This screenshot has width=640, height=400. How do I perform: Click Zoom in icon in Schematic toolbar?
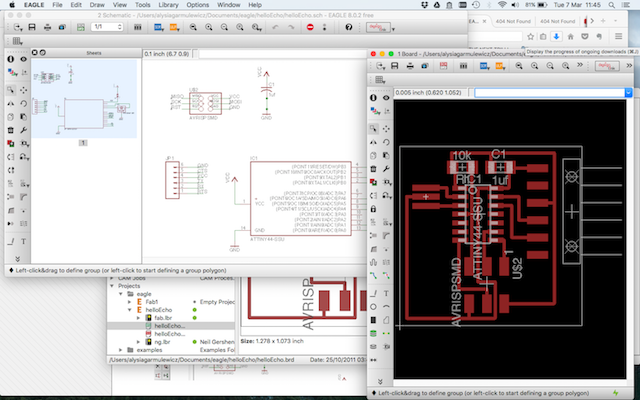(209, 27)
